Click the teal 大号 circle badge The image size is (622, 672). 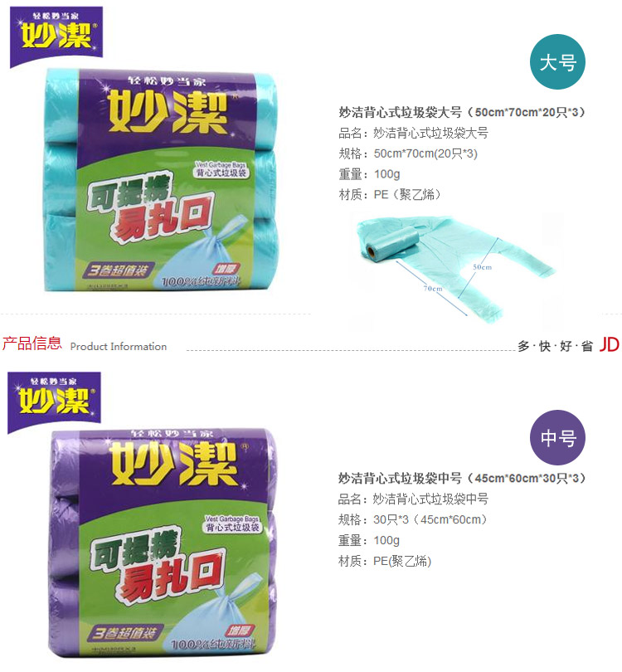pos(557,62)
